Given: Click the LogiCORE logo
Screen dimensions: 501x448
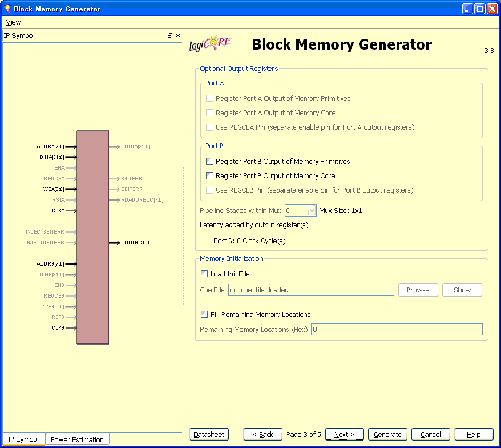Looking at the screenshot, I should 210,44.
